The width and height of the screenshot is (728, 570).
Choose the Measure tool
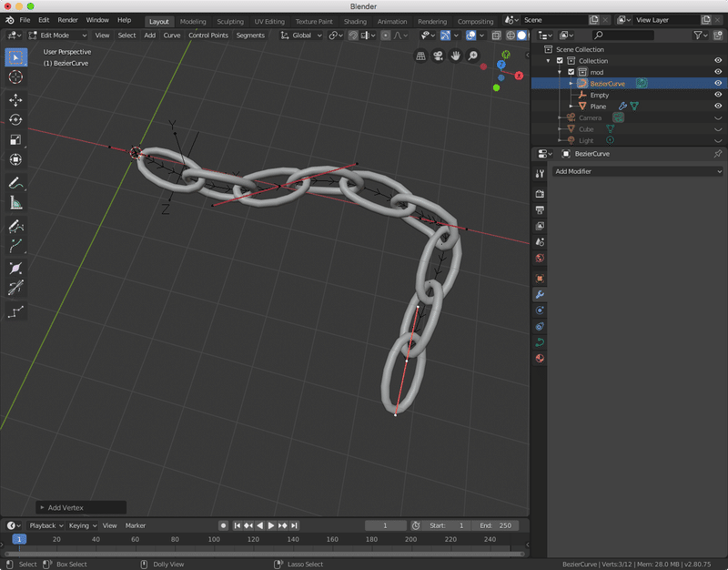(x=15, y=203)
